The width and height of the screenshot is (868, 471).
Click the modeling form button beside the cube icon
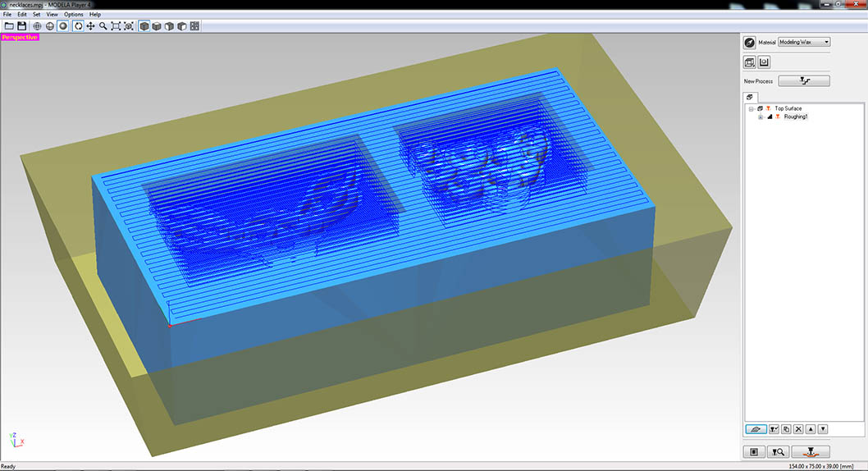click(x=765, y=62)
